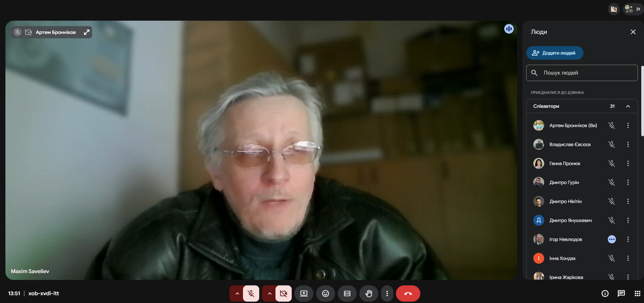Open the chat messages icon
Viewport: 644px width, 303px height.
[621, 294]
